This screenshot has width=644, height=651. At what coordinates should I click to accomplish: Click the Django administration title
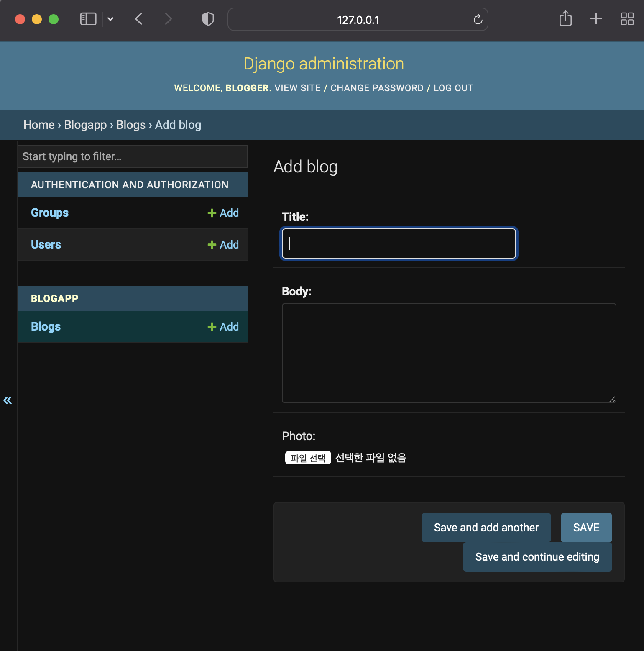(324, 64)
